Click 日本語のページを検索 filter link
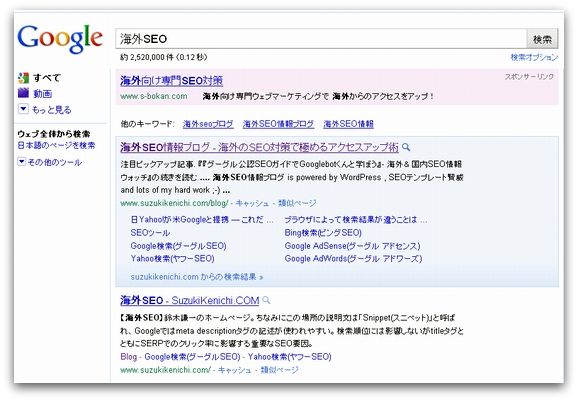Screen dimensions: 578x401 coord(56,145)
